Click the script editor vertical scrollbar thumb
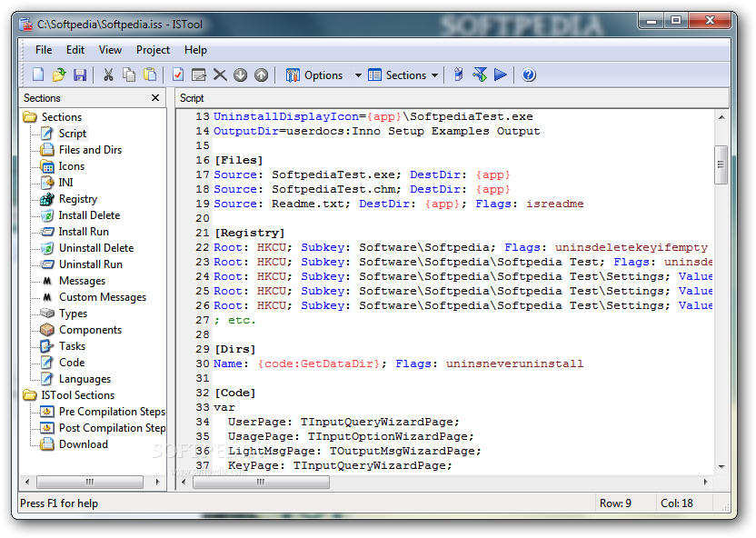756x538 pixels. pos(721,164)
